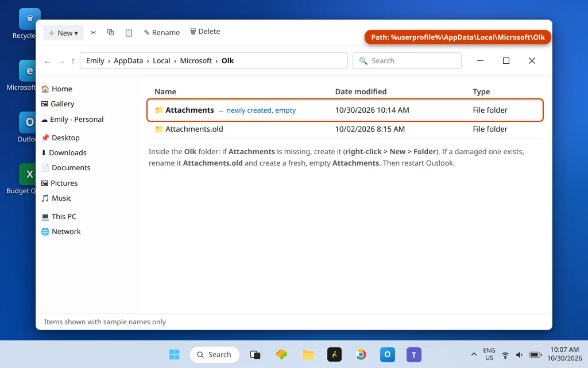
Task: Sort by Date modified column header
Action: (x=361, y=91)
